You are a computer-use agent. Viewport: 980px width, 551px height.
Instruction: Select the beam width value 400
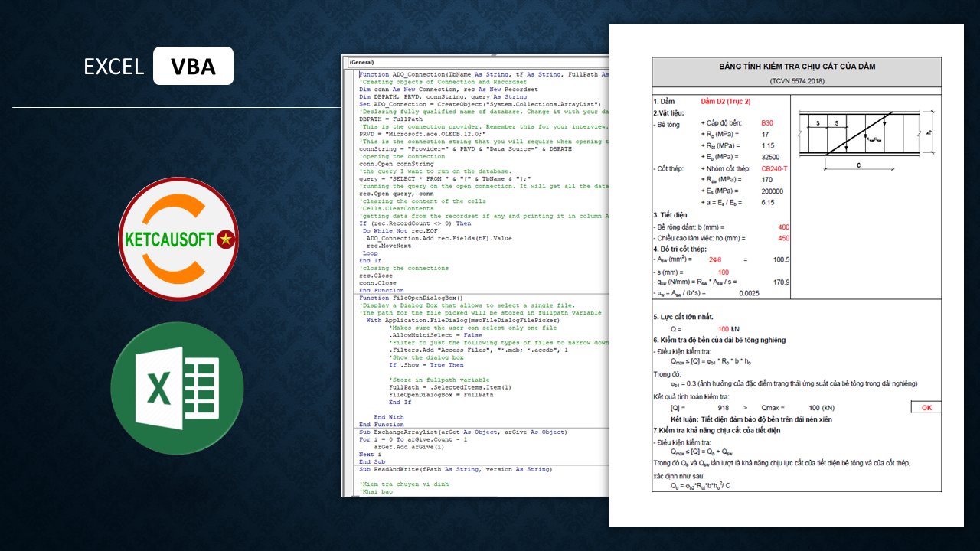pos(783,227)
